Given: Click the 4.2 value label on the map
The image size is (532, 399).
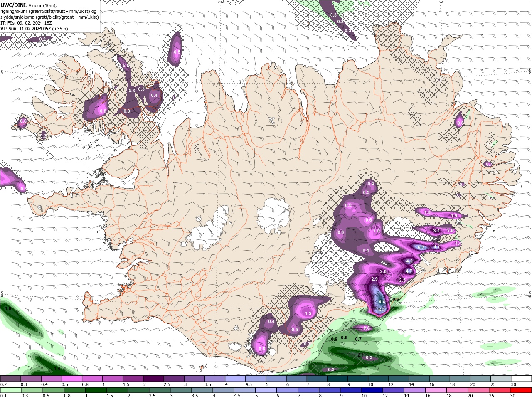Looking at the screenshot, I should (x=409, y=261).
